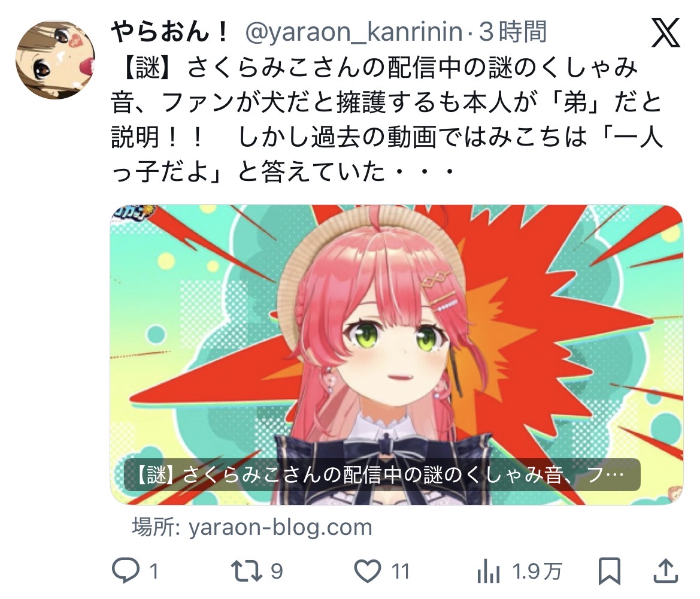The height and width of the screenshot is (599, 700).
Task: Click the card caption overlay starting 【謎】
Action: coord(381,475)
